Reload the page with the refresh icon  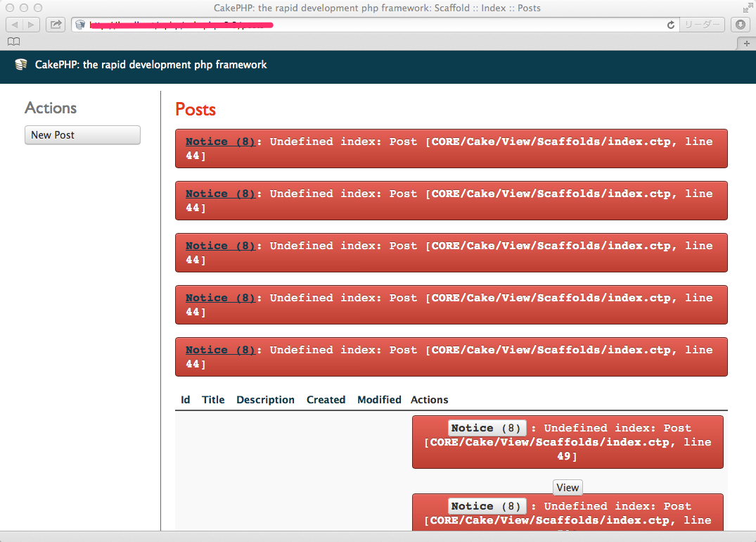(671, 25)
